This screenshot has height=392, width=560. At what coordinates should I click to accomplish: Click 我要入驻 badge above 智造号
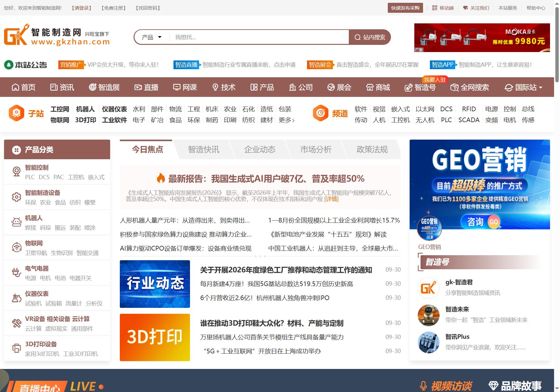click(x=435, y=80)
